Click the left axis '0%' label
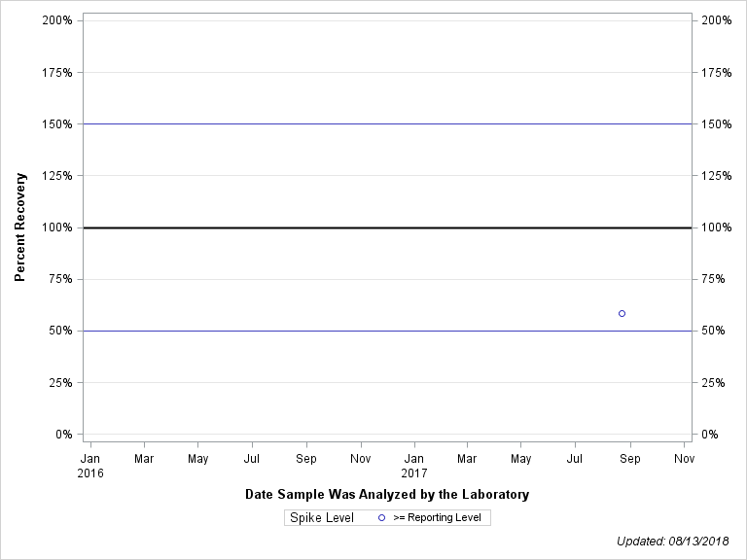 (x=64, y=435)
